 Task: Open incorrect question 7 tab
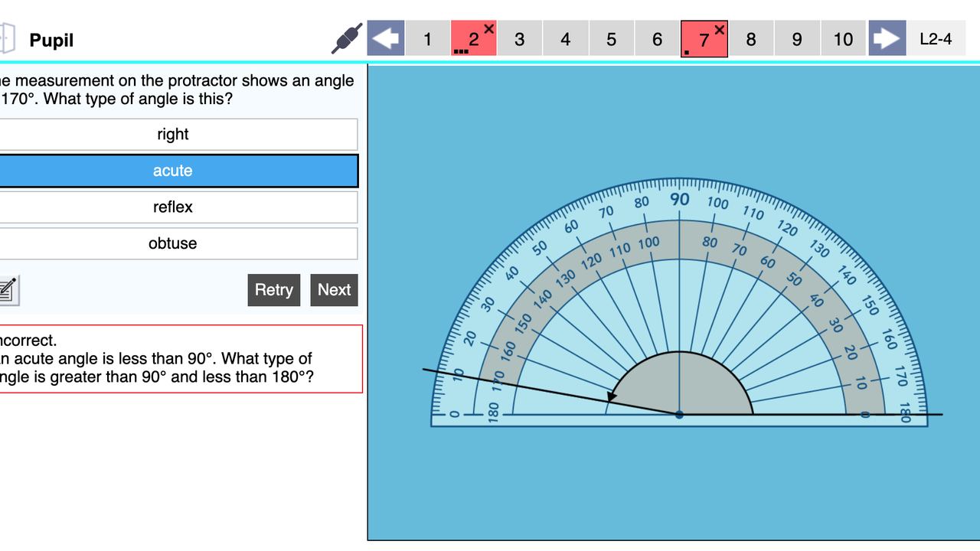click(x=704, y=39)
